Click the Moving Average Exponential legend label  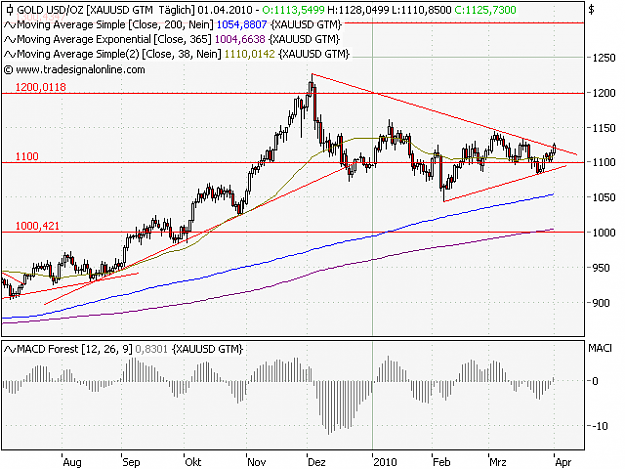[x=114, y=39]
